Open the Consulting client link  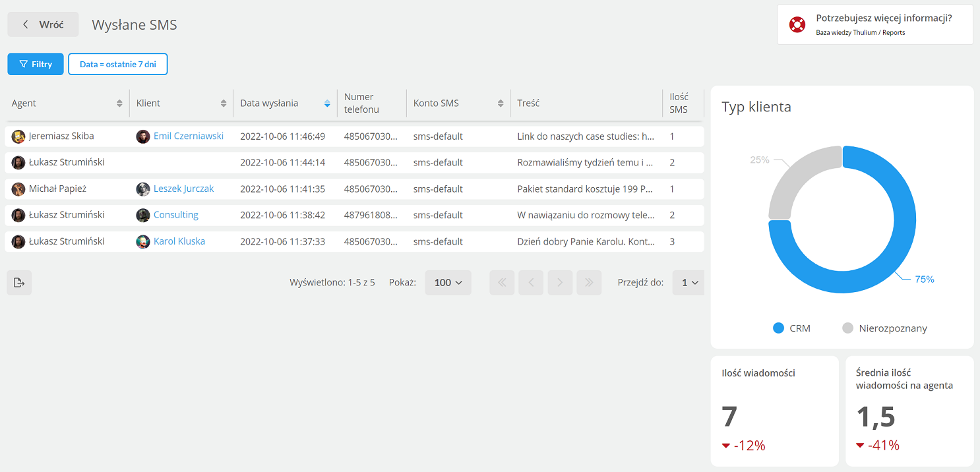(176, 215)
